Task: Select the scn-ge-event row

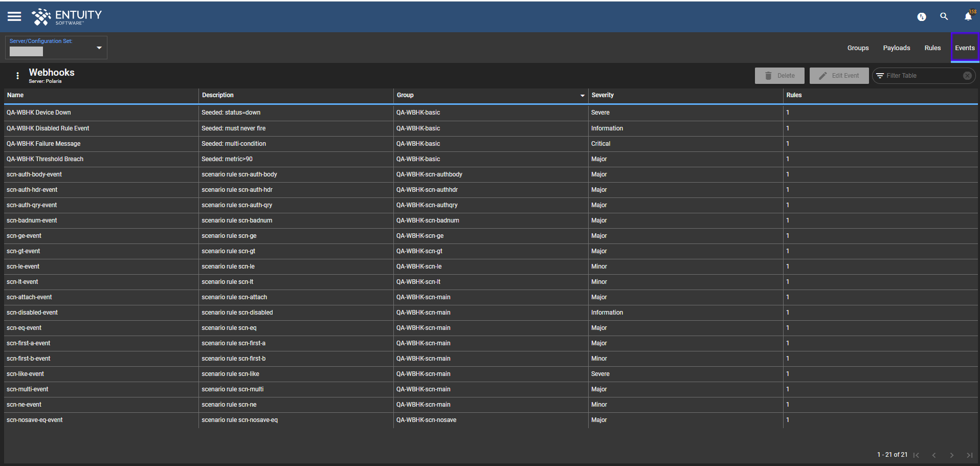Action: pyautogui.click(x=491, y=236)
